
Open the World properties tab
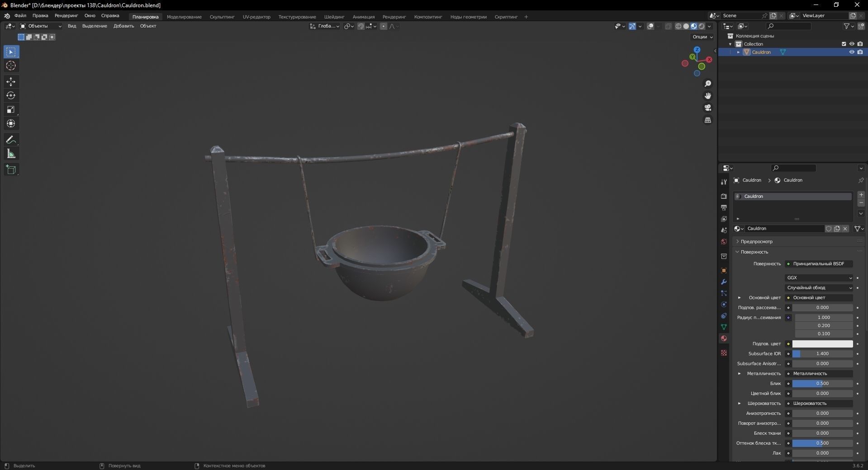[x=724, y=242]
